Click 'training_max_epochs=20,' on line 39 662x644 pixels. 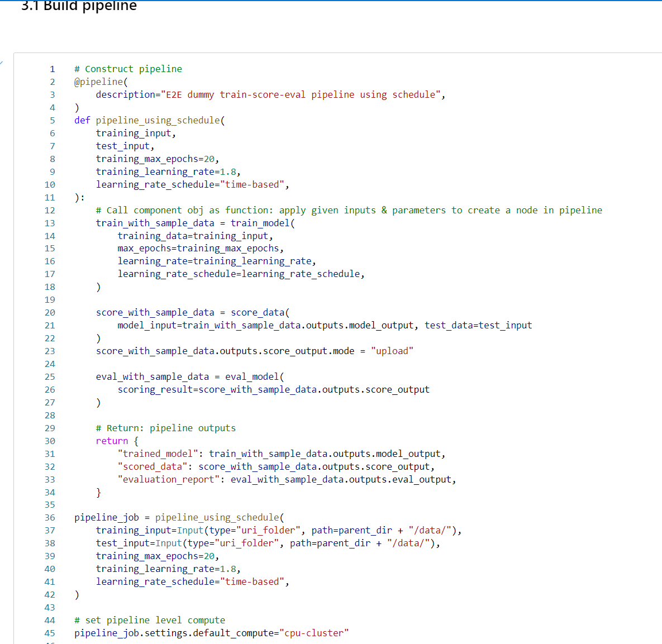(x=157, y=556)
